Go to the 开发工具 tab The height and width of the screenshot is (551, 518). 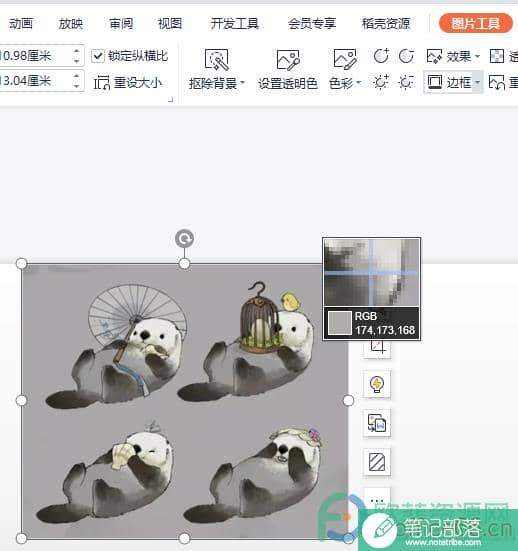pos(235,24)
